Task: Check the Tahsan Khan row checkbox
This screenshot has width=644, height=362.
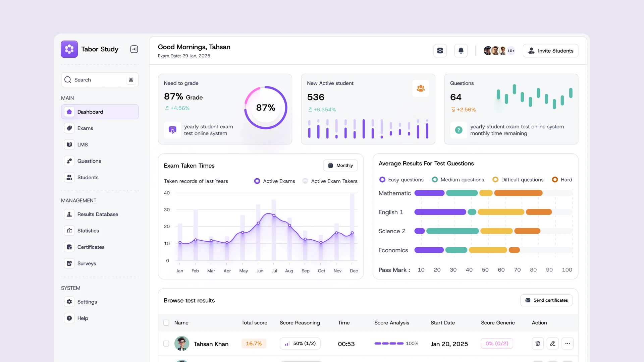Action: (x=166, y=344)
